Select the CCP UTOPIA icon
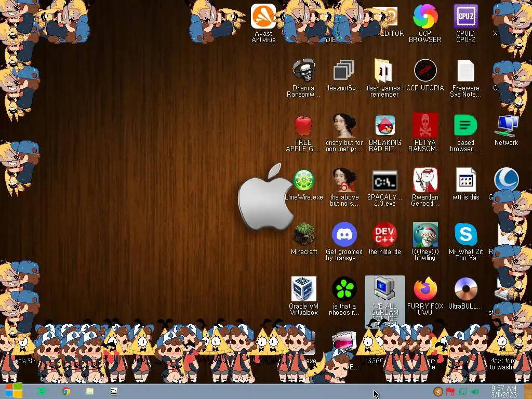The height and width of the screenshot is (399, 532). pyautogui.click(x=425, y=75)
